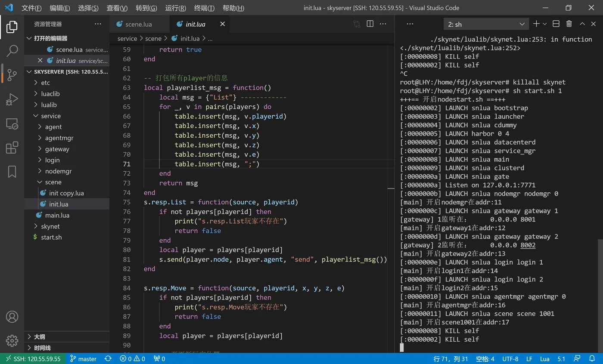
Task: Open the editor more actions ellipsis
Action: [383, 24]
